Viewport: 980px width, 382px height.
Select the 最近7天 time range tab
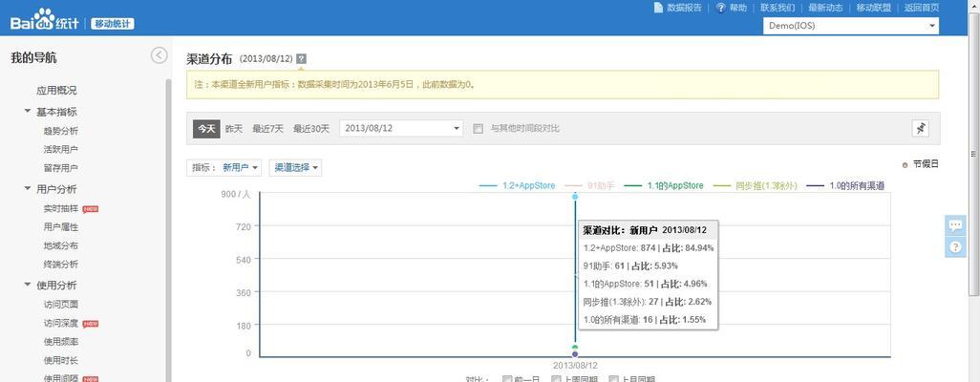click(x=267, y=129)
